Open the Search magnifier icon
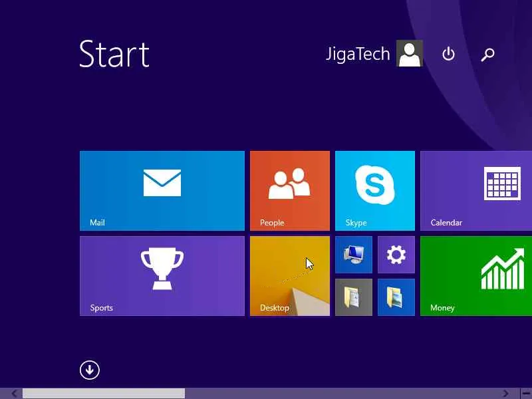Image resolution: width=532 pixels, height=399 pixels. click(x=488, y=55)
